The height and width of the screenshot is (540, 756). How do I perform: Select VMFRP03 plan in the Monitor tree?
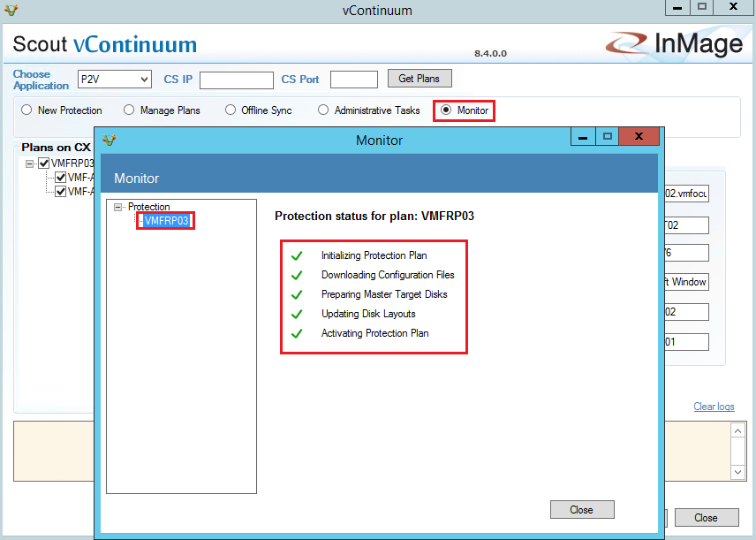tap(166, 221)
